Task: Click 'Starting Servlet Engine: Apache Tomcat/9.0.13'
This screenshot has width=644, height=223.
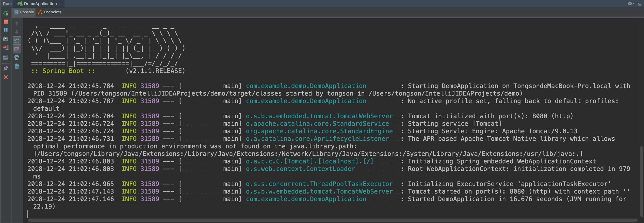Action: pyautogui.click(x=493, y=131)
